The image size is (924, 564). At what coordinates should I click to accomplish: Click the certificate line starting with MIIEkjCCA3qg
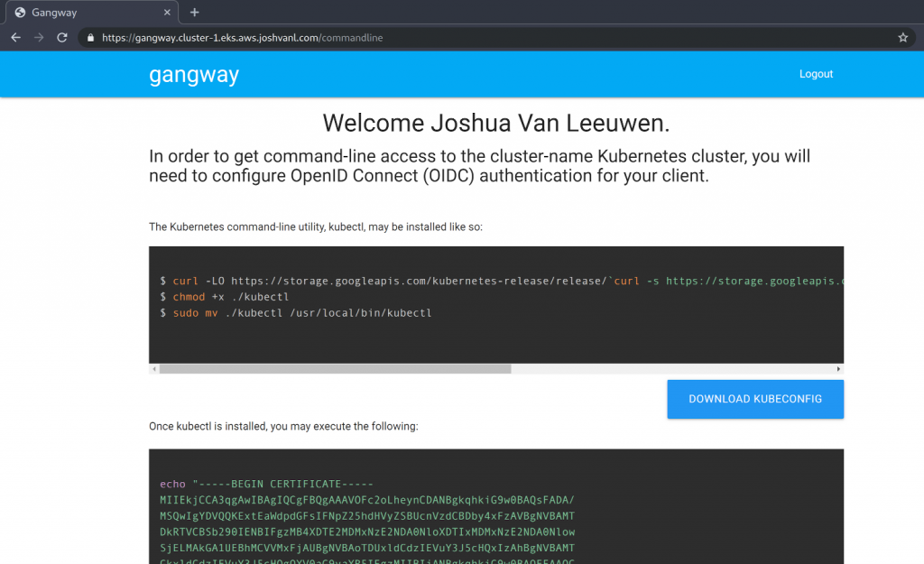coord(366,500)
